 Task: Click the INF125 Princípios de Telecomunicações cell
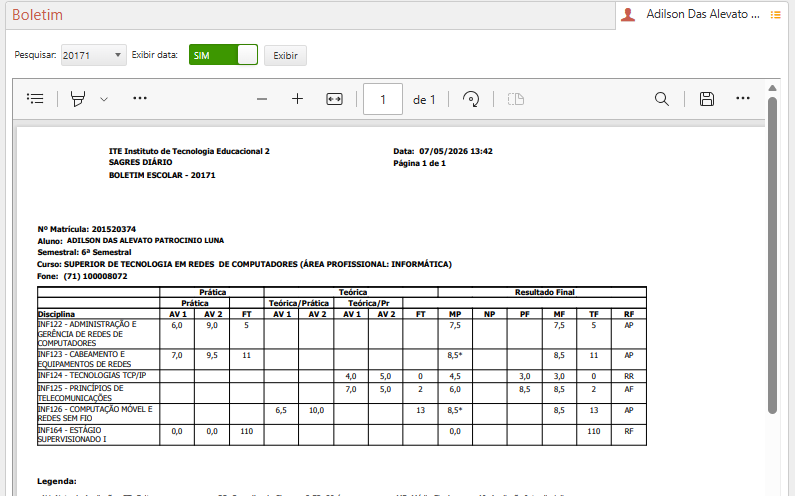[x=98, y=393]
